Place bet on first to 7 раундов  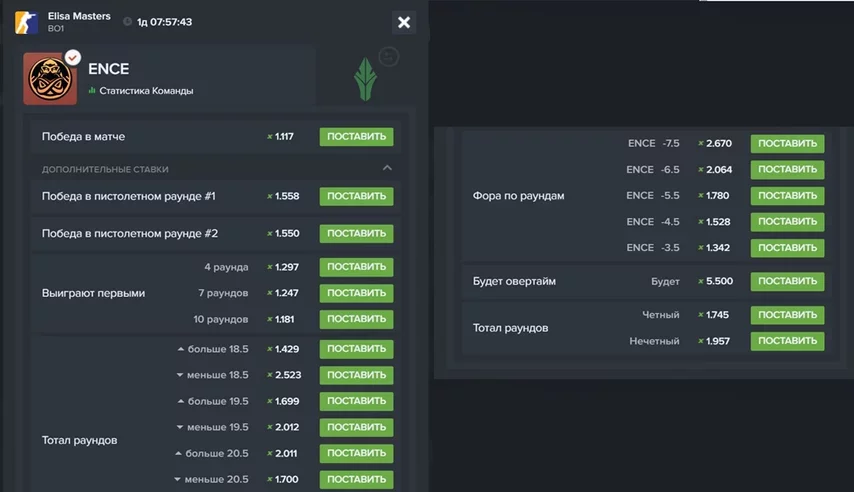click(x=356, y=293)
